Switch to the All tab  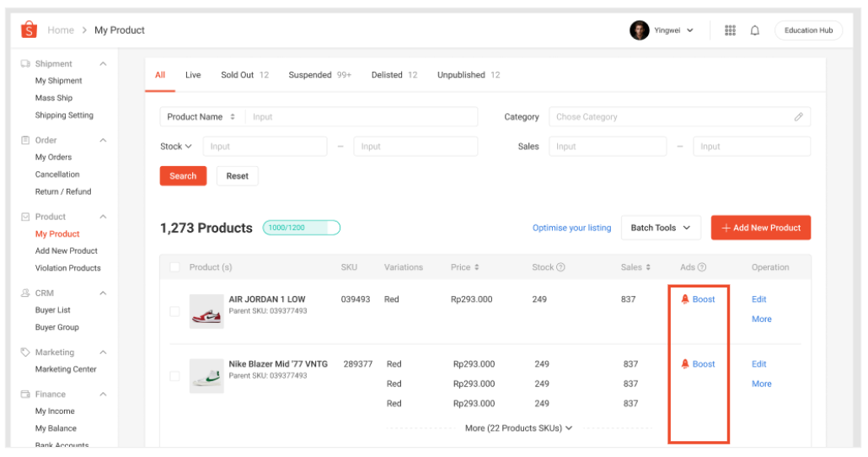click(x=160, y=75)
